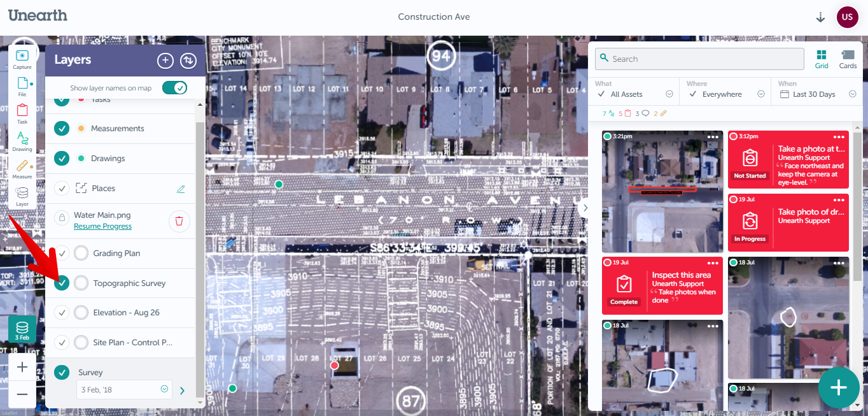This screenshot has height=416, width=868.
Task: Toggle Measurements layer visibility
Action: tap(62, 129)
